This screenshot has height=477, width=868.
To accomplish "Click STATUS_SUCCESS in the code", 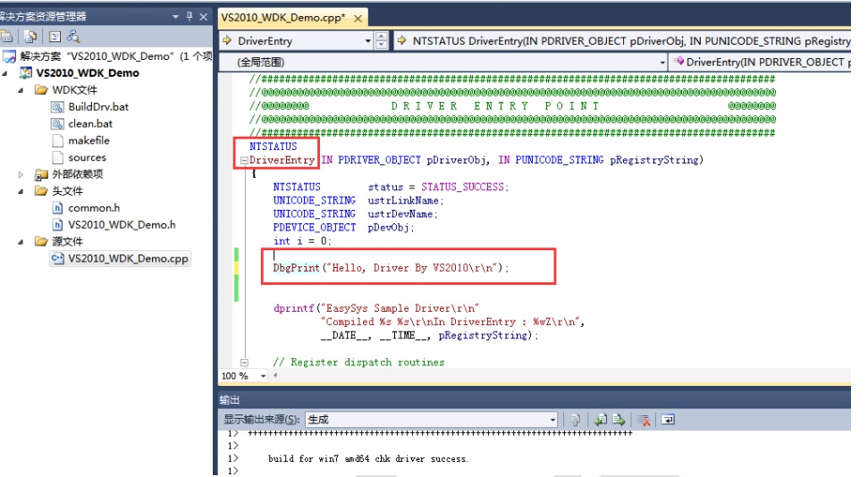I will coord(465,187).
